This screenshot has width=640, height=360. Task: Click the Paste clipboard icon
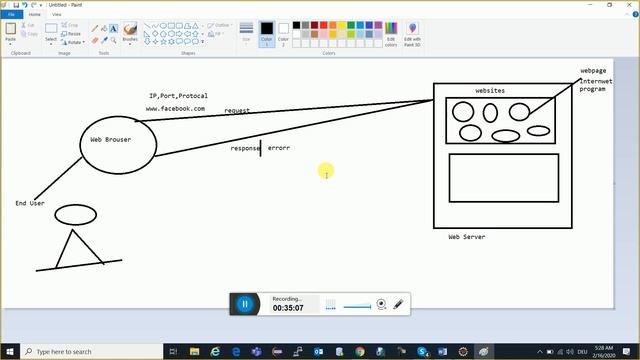pos(11,29)
